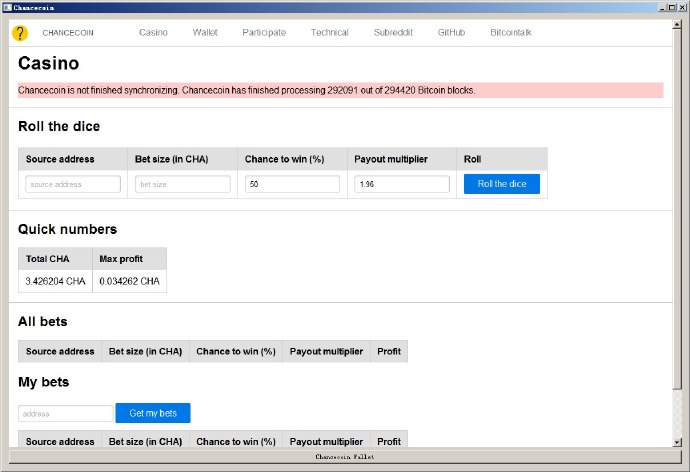Focus the source address input field
This screenshot has height=472, width=690.
(x=73, y=184)
